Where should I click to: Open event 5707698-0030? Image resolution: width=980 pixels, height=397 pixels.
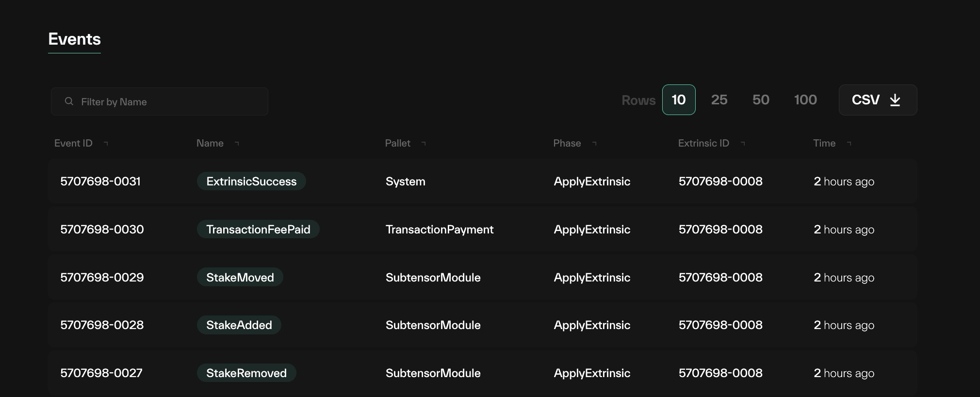coord(102,230)
